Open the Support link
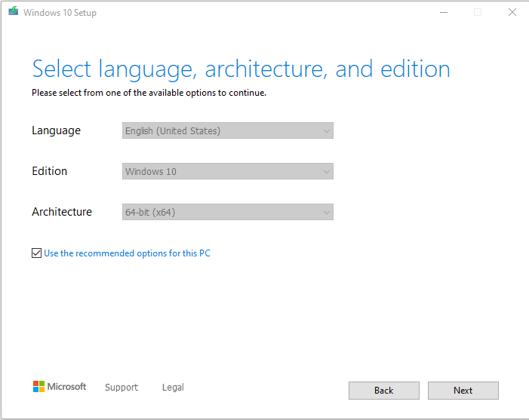 (x=121, y=388)
